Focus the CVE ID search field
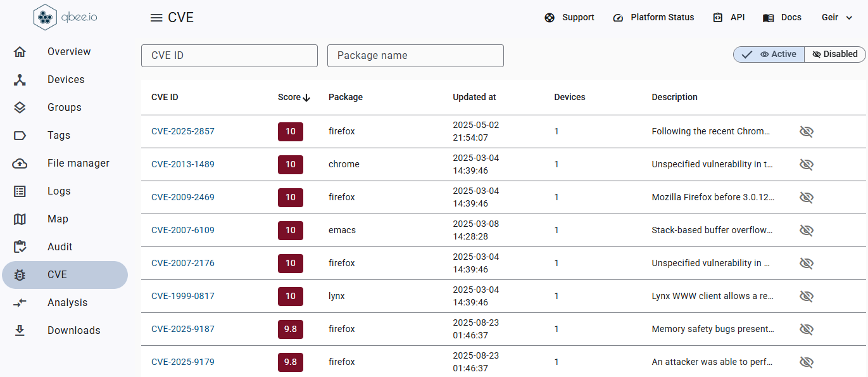 click(x=229, y=56)
